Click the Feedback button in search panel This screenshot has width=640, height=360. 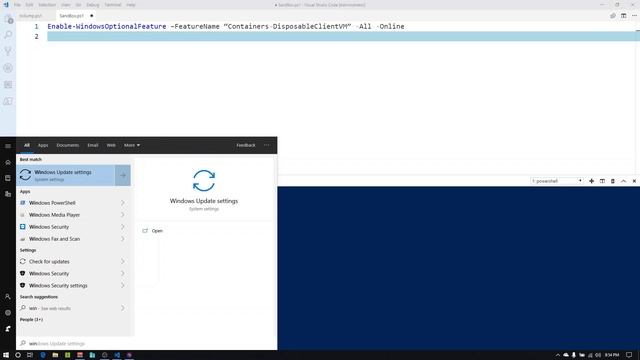coord(246,145)
